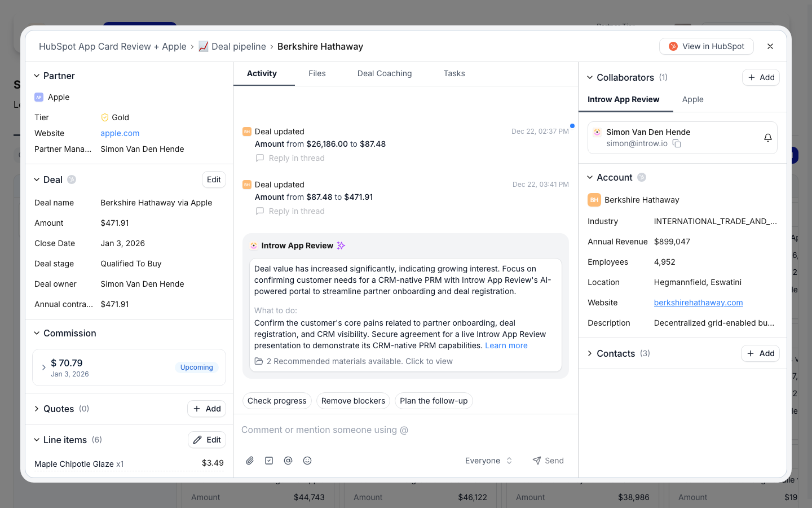Screen dimensions: 812x508
Task: Open the Everyone visibility dropdown
Action: (x=488, y=461)
